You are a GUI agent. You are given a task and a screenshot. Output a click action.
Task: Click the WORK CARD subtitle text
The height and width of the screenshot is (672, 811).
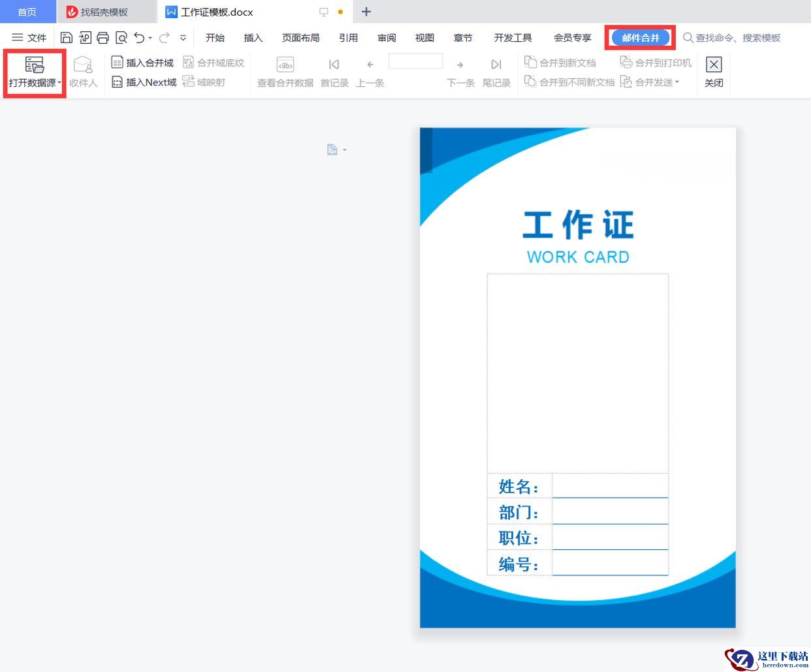pyautogui.click(x=578, y=257)
